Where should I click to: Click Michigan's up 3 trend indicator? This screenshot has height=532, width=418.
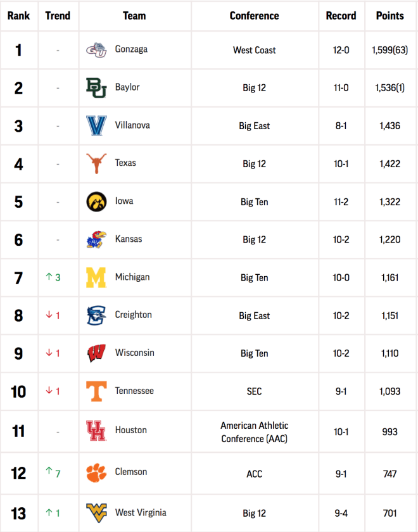(x=53, y=277)
